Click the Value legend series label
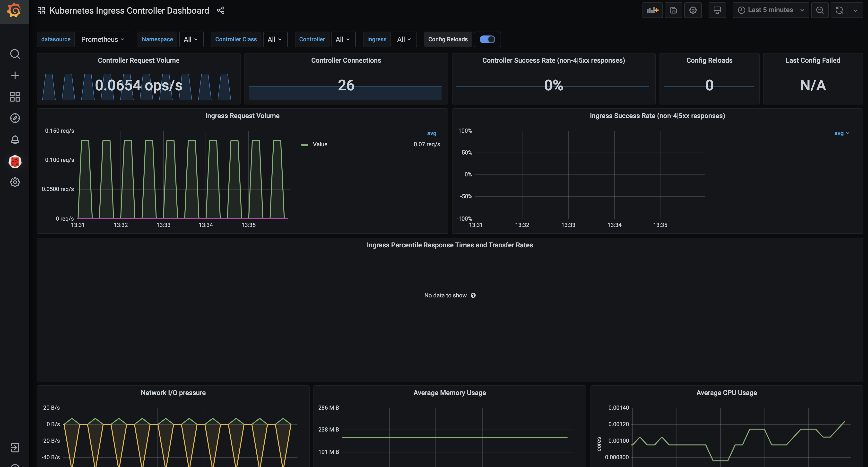 [320, 144]
